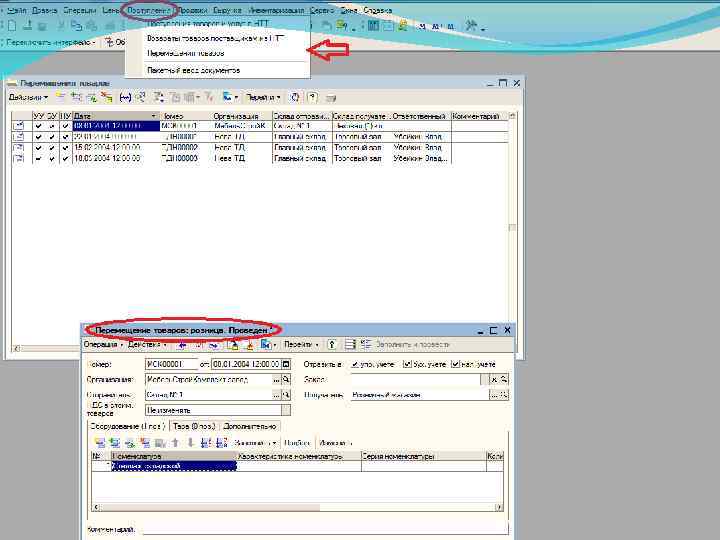Screen dimensions: 720x540
Task: Sort list by Дата column header
Action: [x=116, y=116]
